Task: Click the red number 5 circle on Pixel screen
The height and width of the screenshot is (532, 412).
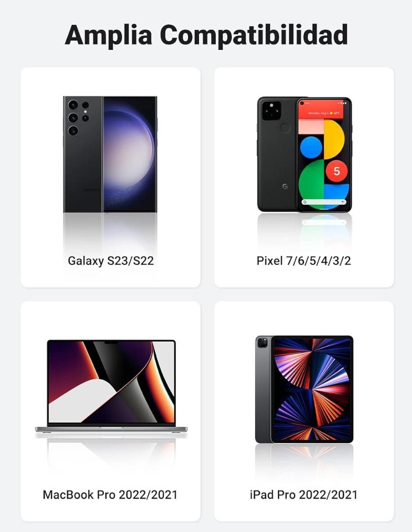Action: [x=337, y=171]
